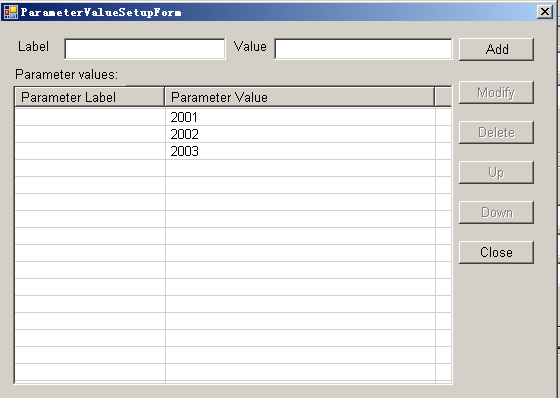
Task: Click the ParameterValueSetupForm title bar icon
Action: 11,12
